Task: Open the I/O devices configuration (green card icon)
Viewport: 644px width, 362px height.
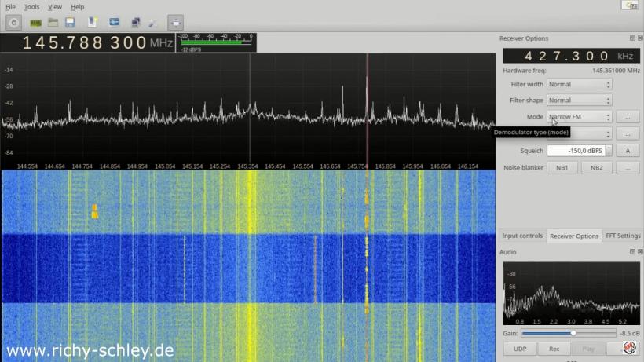Action: point(35,23)
